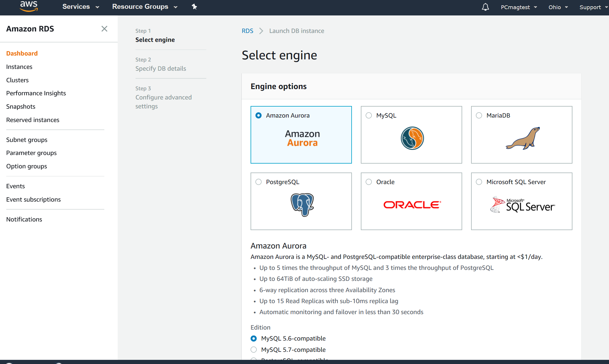Open Performance Insights in sidebar

pyautogui.click(x=36, y=93)
